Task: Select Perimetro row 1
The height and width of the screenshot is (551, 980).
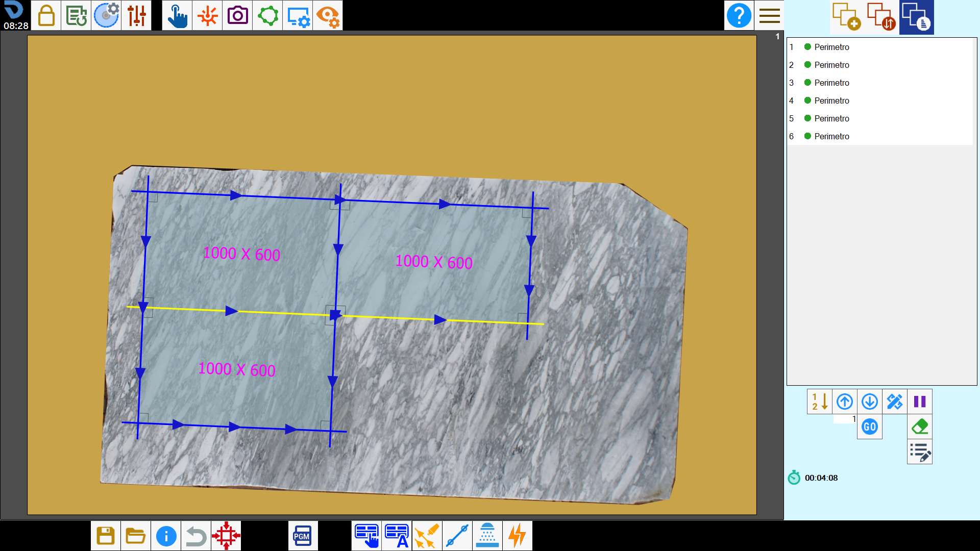Action: coord(880,47)
